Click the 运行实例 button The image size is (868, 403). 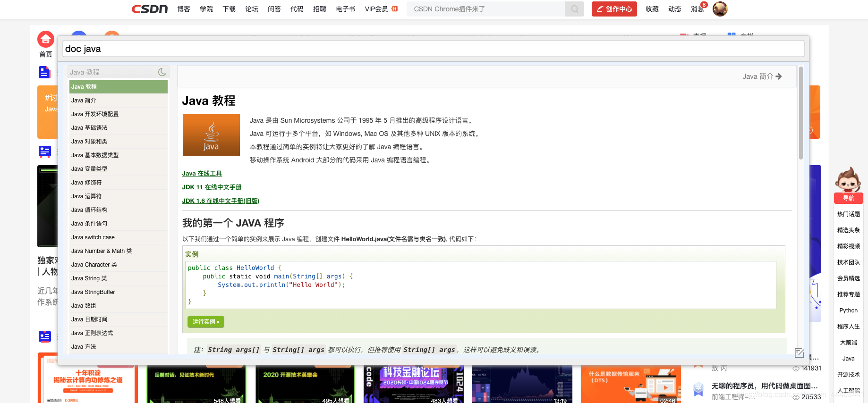[x=206, y=322]
